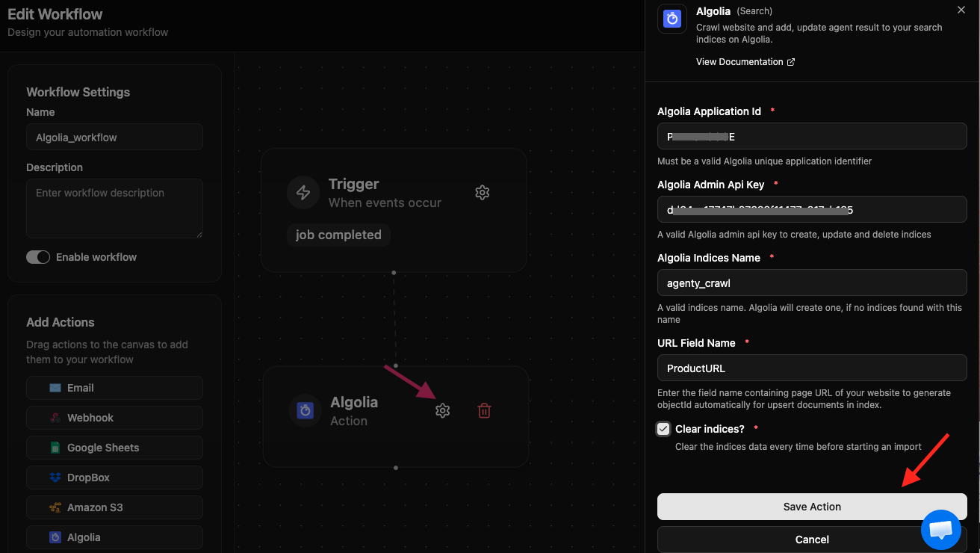
Task: Open Trigger node settings gear
Action: pos(483,192)
